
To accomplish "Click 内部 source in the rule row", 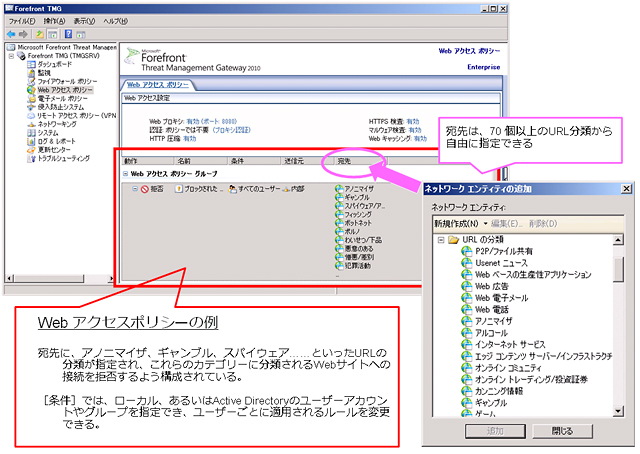I will click(x=297, y=189).
